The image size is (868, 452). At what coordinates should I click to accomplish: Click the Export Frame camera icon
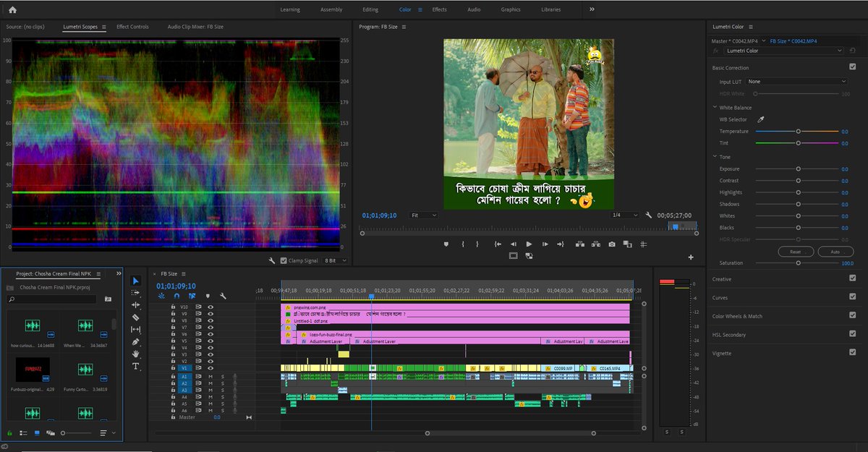[x=612, y=244]
